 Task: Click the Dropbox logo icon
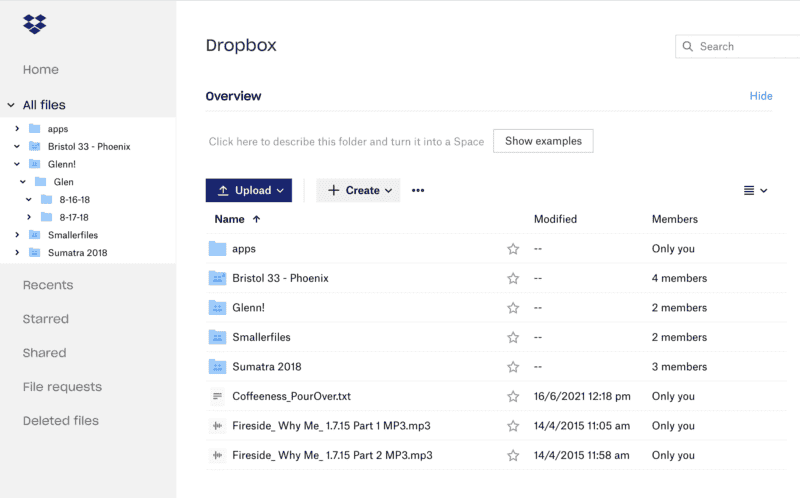(35, 24)
